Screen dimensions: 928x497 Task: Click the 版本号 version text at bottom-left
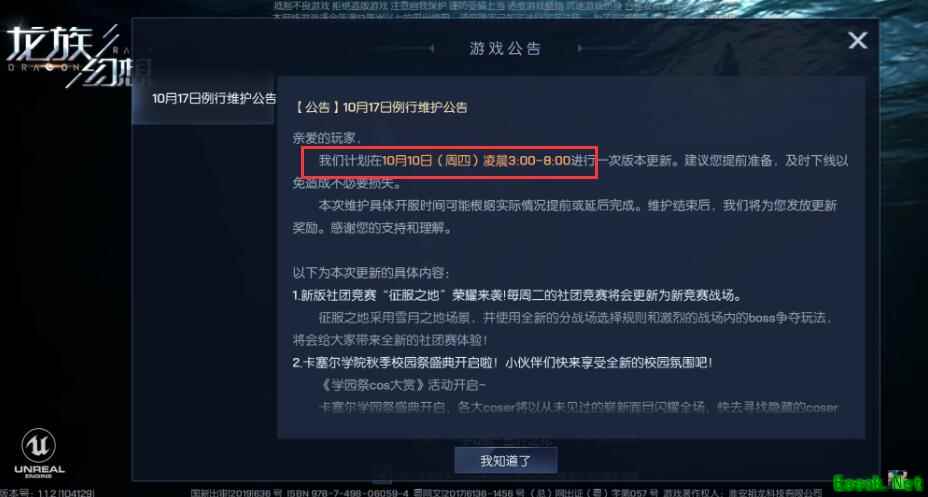click(x=47, y=492)
